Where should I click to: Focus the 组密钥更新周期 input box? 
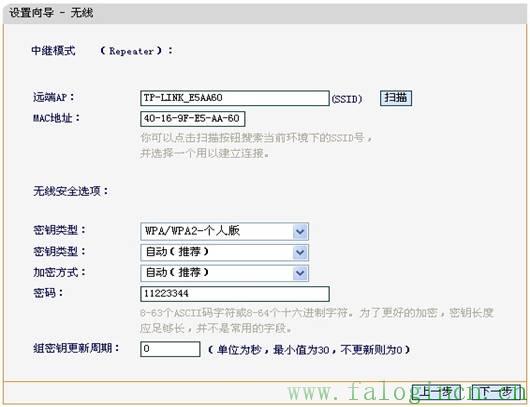[x=170, y=349]
